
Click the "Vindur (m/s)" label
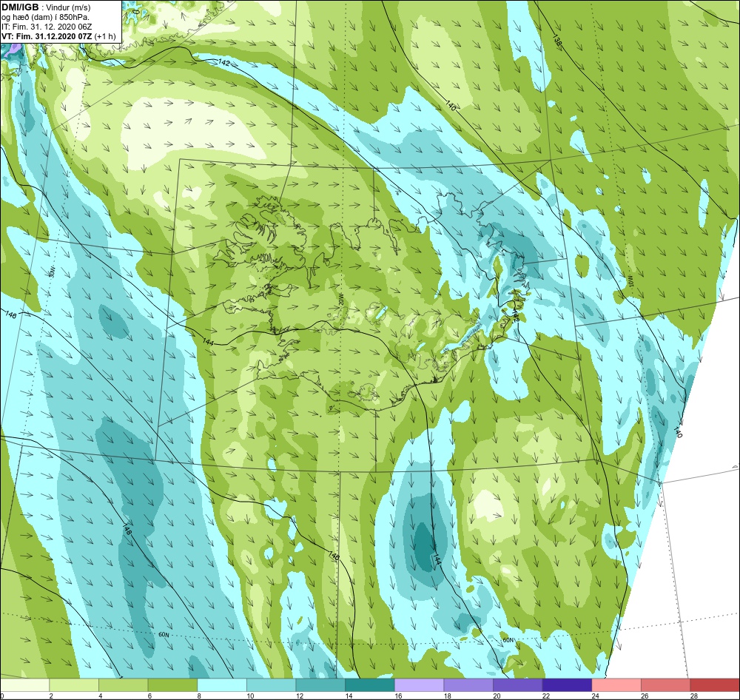[69, 7]
